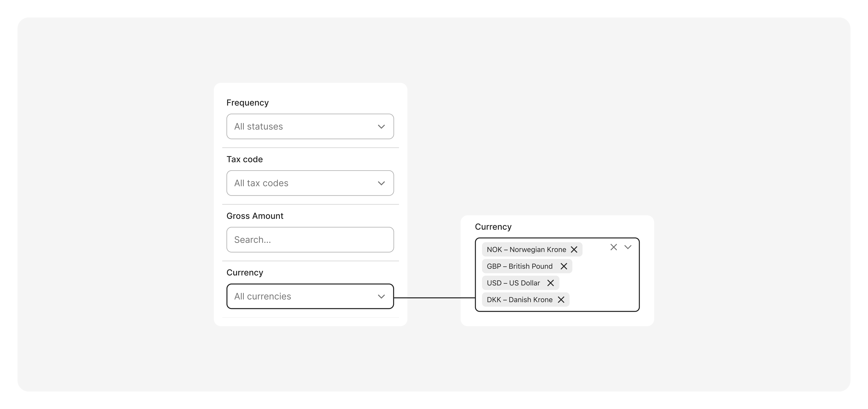Remove the NOK – Norwegian Krone chip
The image size is (868, 409).
click(574, 249)
